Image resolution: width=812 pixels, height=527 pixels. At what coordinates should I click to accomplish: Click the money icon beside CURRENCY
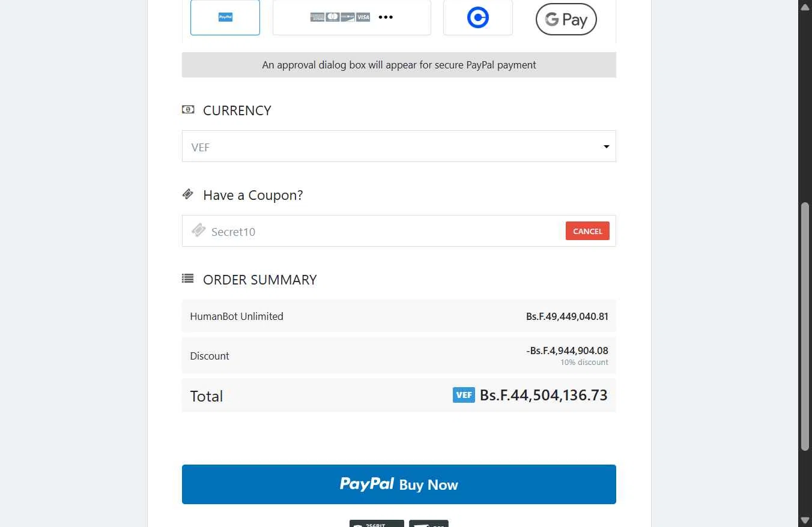coord(188,109)
